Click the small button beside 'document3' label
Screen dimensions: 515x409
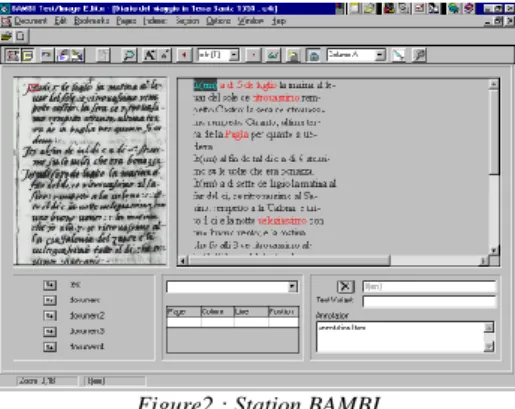[50, 331]
